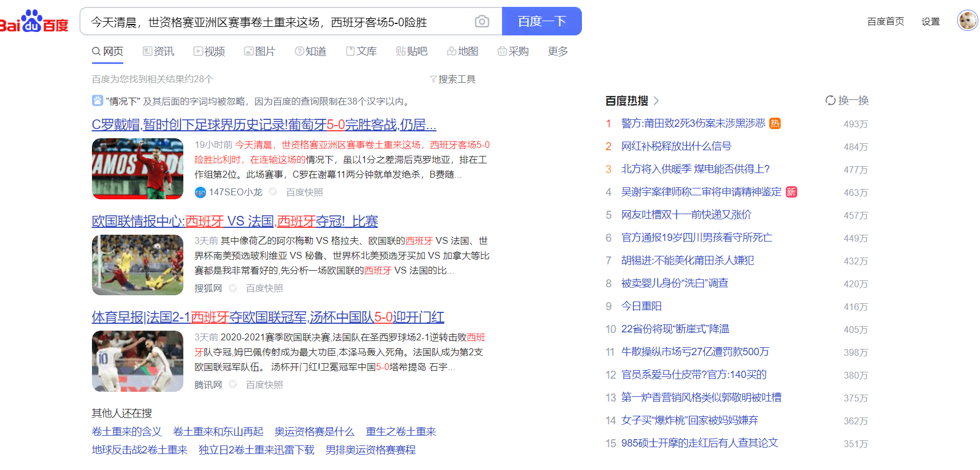Refresh hot search with 换一换 icon
980x470 pixels.
tap(830, 101)
